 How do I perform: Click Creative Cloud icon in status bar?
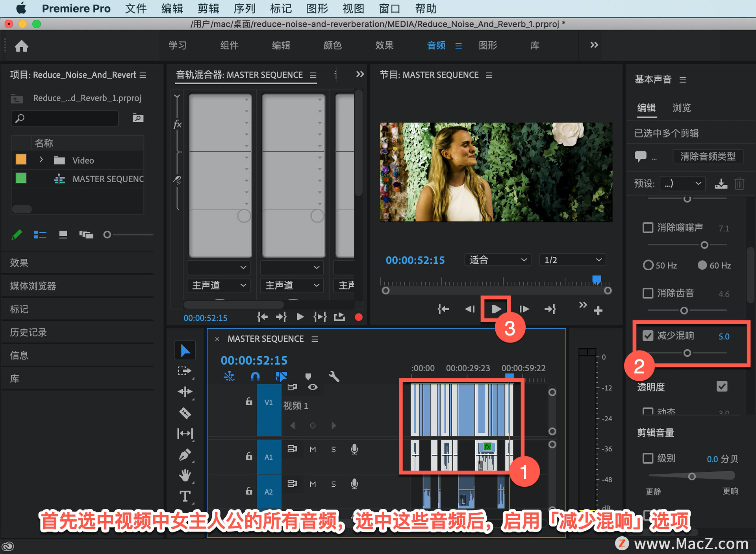8,547
